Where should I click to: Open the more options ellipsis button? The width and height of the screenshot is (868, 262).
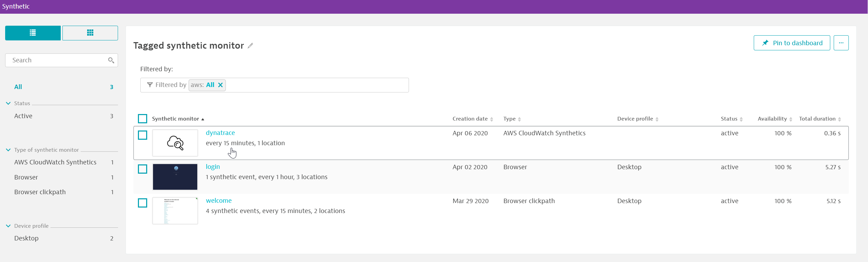[841, 43]
